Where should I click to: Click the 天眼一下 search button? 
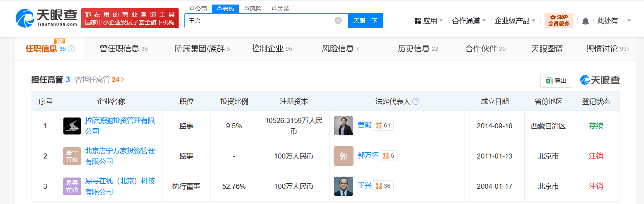[x=366, y=21]
